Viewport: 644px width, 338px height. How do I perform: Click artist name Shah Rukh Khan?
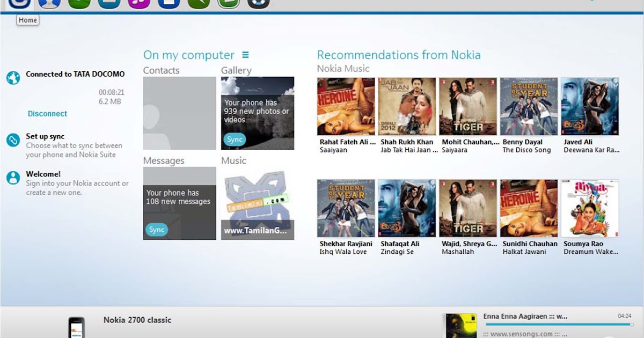point(407,142)
